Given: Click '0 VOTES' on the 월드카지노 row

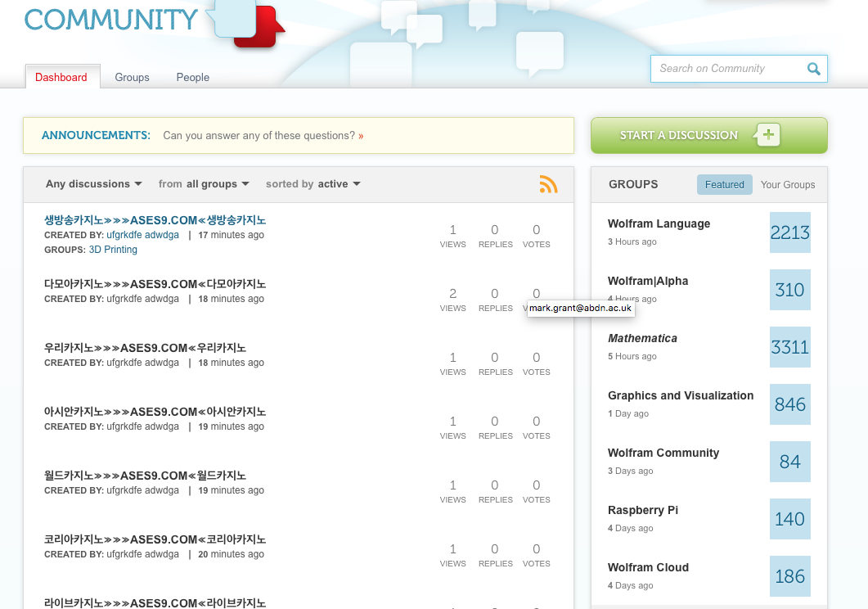Looking at the screenshot, I should click(537, 491).
